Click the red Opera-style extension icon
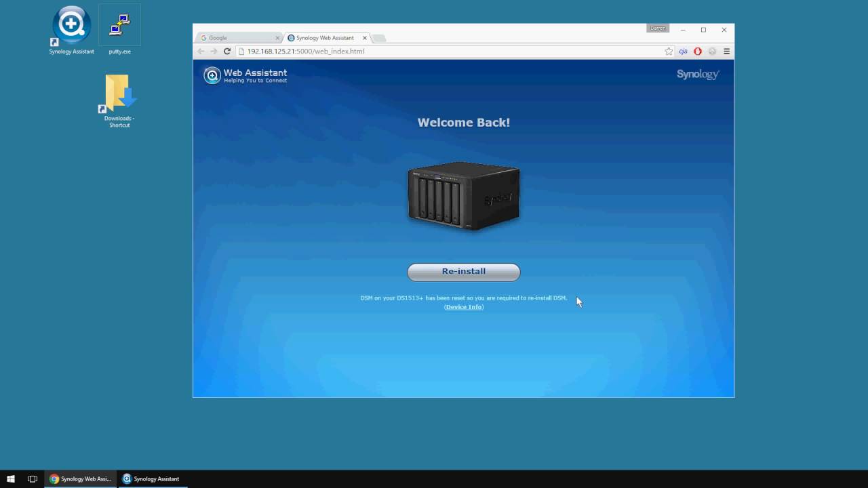868x488 pixels. 698,52
